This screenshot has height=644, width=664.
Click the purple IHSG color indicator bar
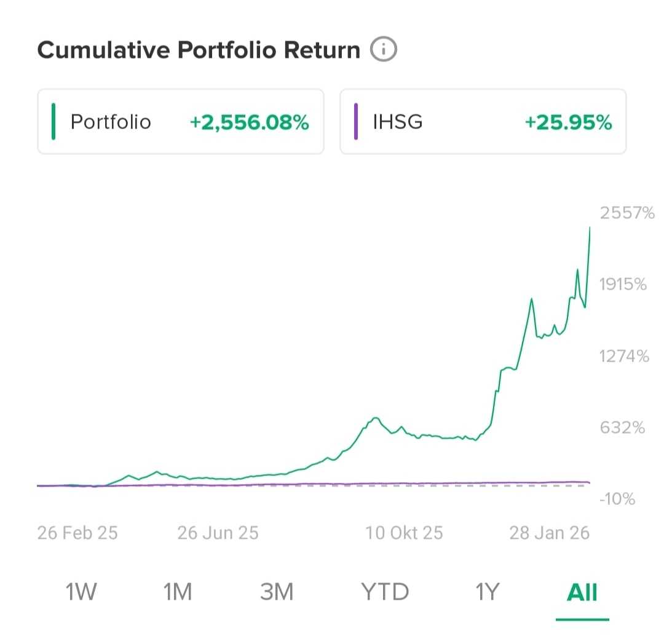click(356, 122)
